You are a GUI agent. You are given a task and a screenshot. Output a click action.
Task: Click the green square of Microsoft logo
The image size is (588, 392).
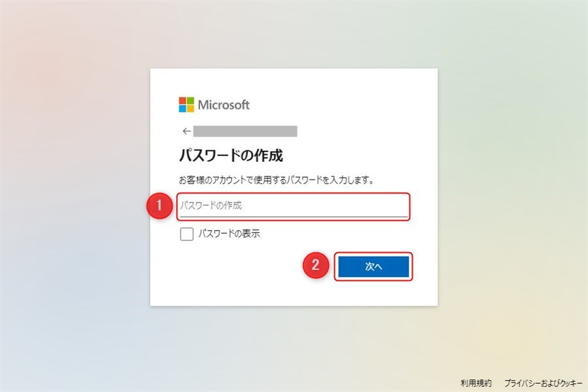[x=190, y=101]
